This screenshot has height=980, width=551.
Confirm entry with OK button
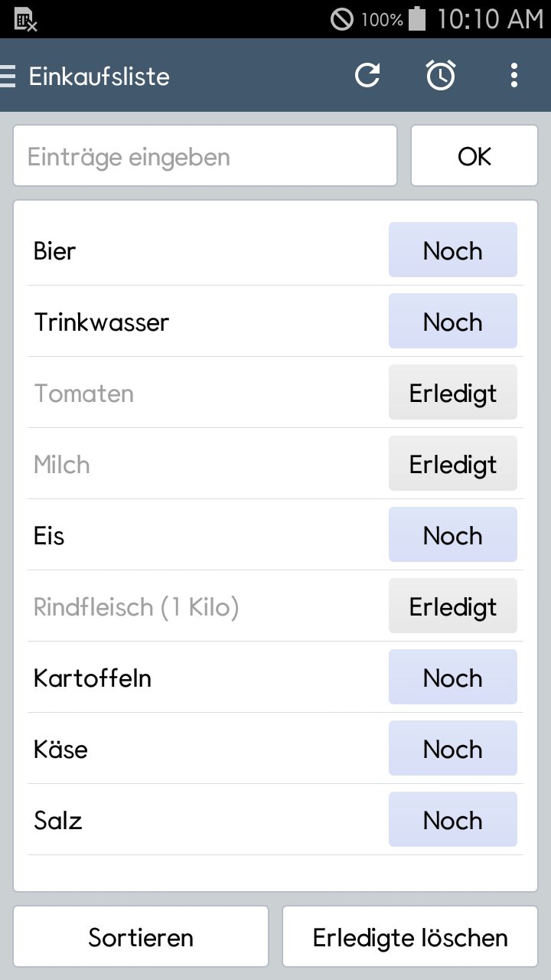[474, 156]
